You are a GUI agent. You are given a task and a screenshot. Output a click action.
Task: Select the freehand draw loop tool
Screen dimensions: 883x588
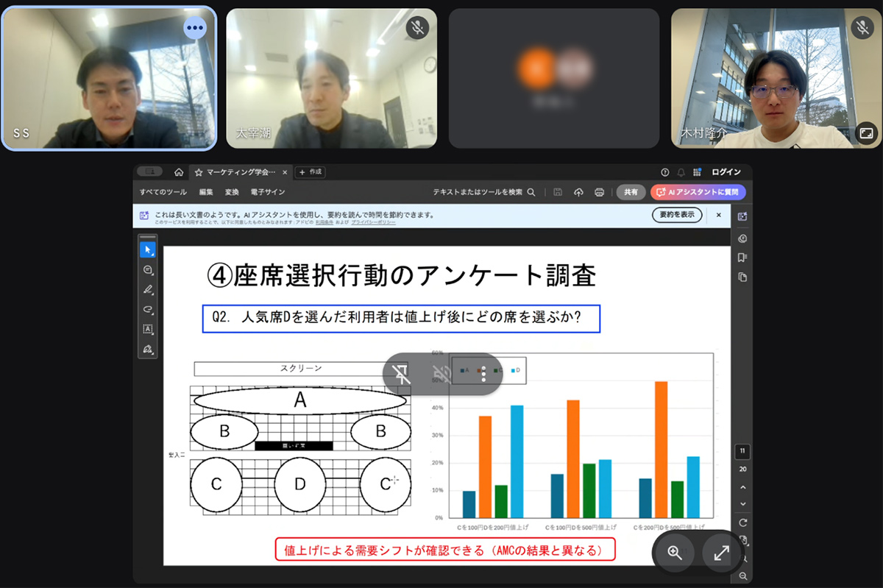point(148,310)
